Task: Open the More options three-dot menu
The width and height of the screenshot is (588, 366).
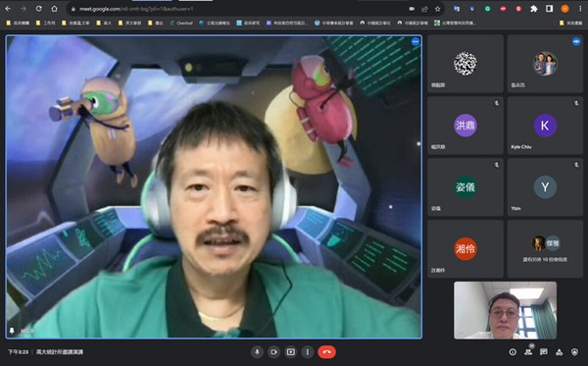Action: (x=308, y=351)
